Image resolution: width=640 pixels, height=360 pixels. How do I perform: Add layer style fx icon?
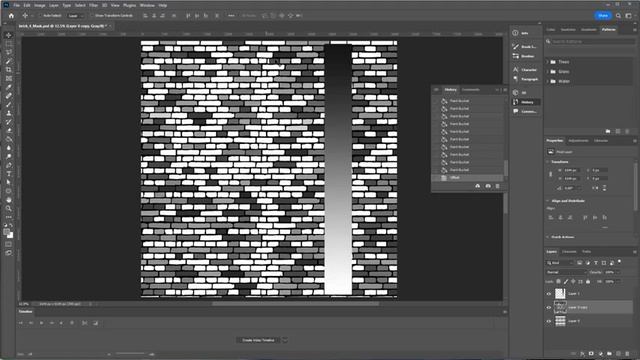click(x=582, y=353)
